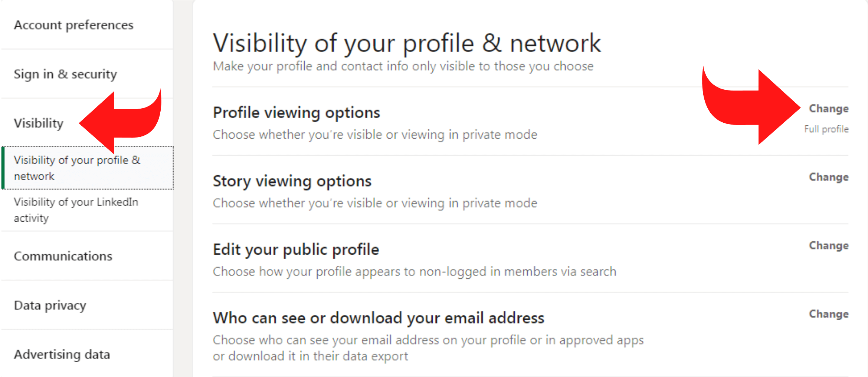The image size is (868, 377).
Task: Open Account preferences in the sidebar
Action: (73, 25)
